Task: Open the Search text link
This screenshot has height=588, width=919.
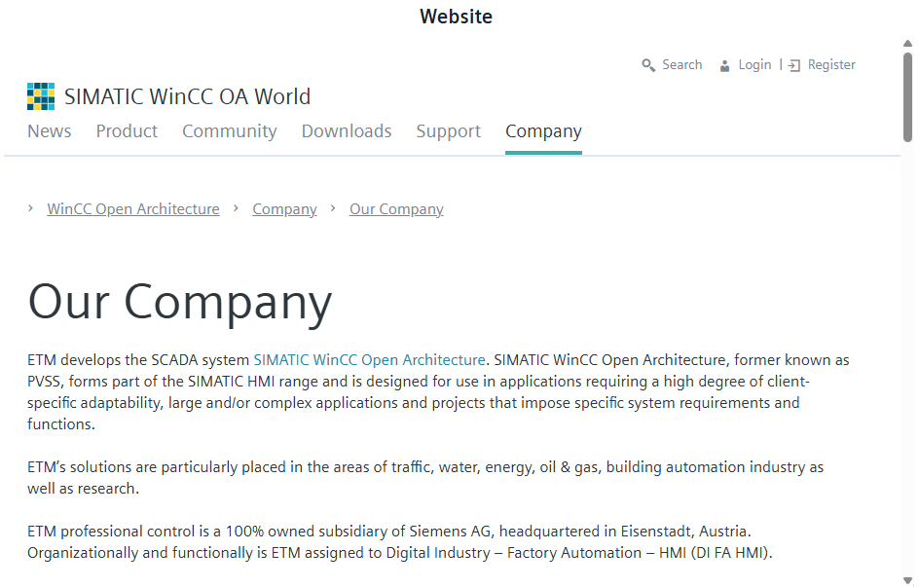Action: pos(681,65)
